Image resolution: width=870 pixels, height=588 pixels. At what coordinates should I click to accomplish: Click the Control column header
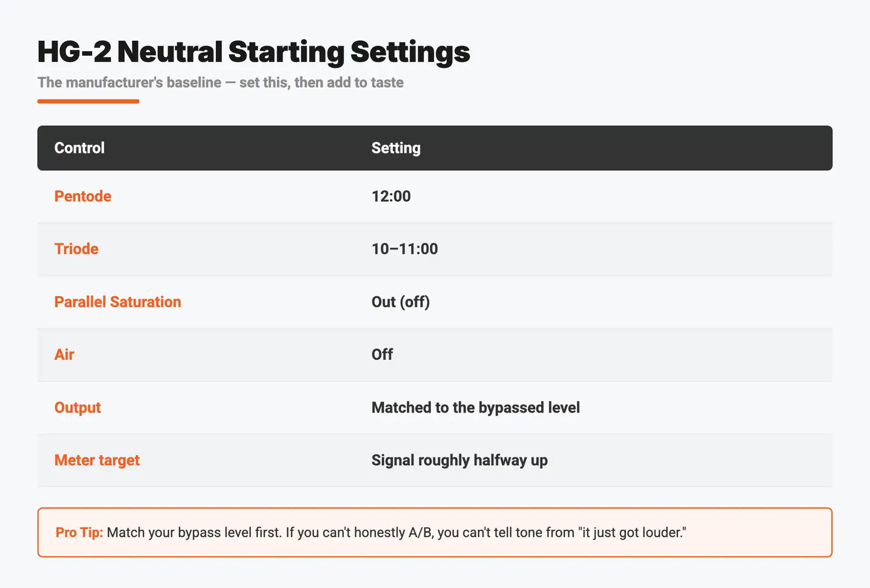click(80, 148)
